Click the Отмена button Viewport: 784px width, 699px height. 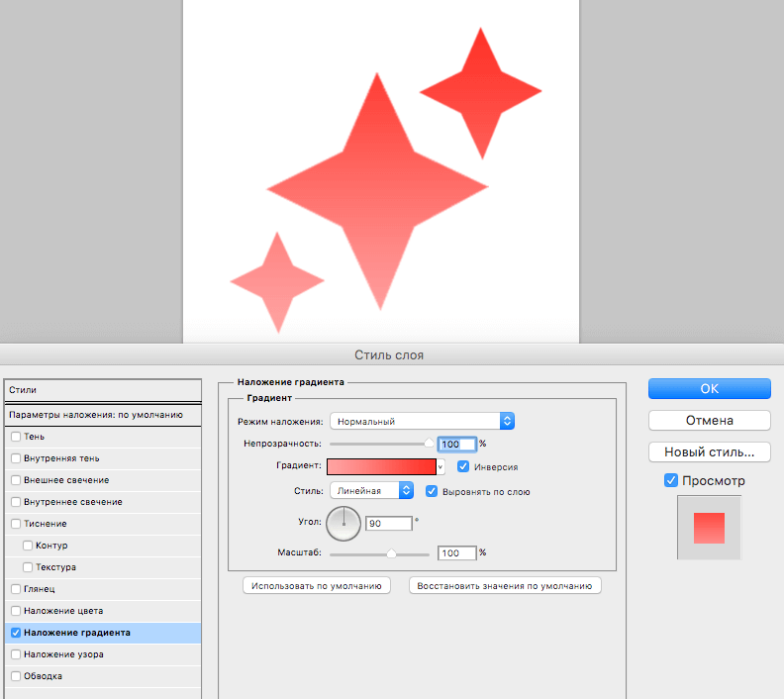(x=709, y=421)
